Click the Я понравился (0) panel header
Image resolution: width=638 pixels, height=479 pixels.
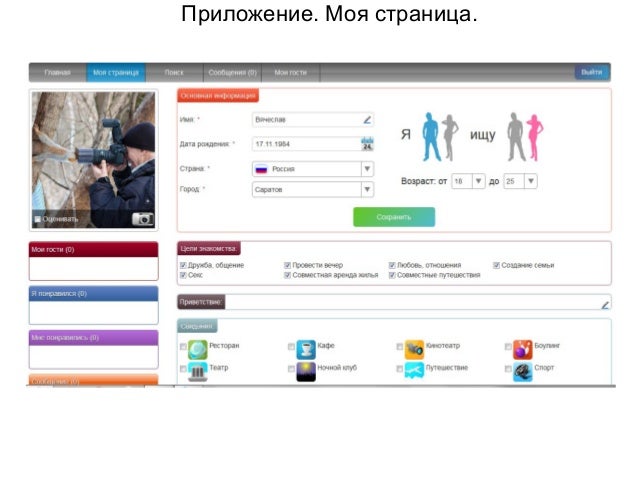click(x=94, y=293)
